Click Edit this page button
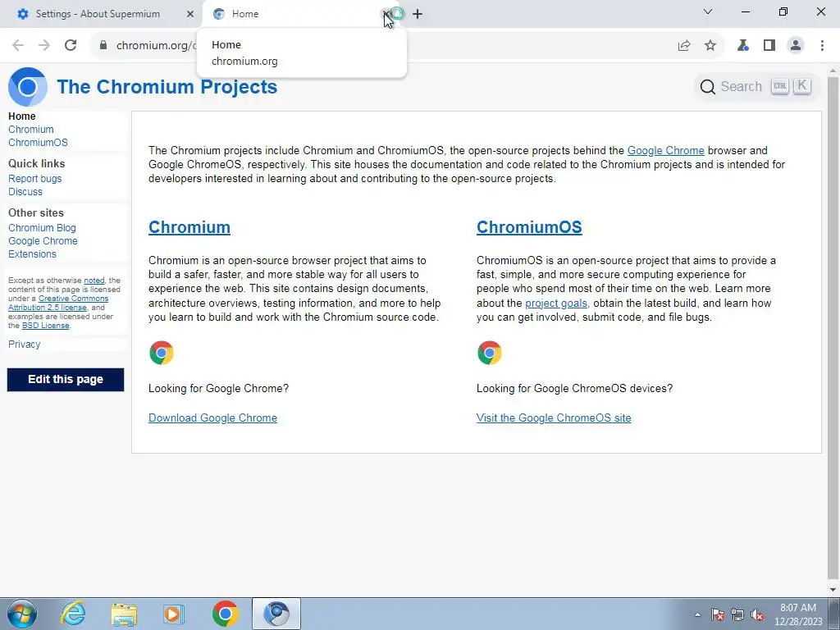840x630 pixels. pyautogui.click(x=66, y=379)
